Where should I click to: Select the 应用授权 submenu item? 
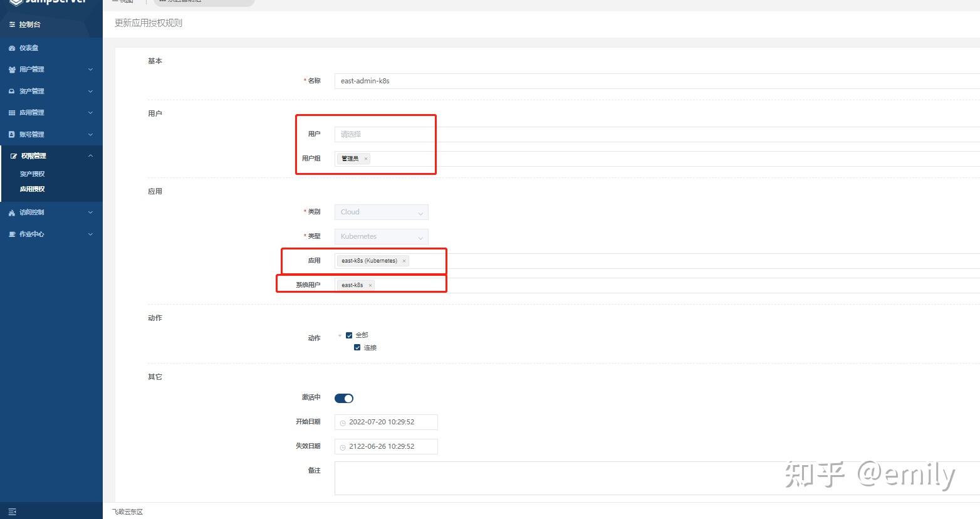(32, 189)
